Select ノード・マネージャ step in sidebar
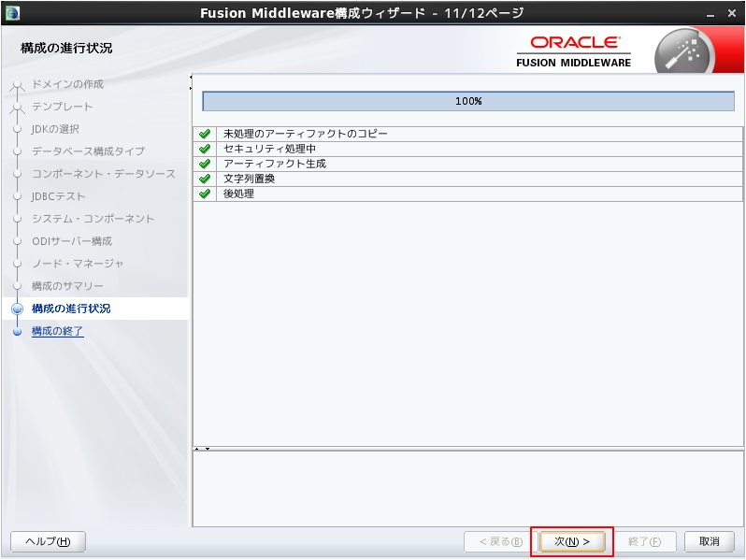746x560 pixels. click(78, 263)
